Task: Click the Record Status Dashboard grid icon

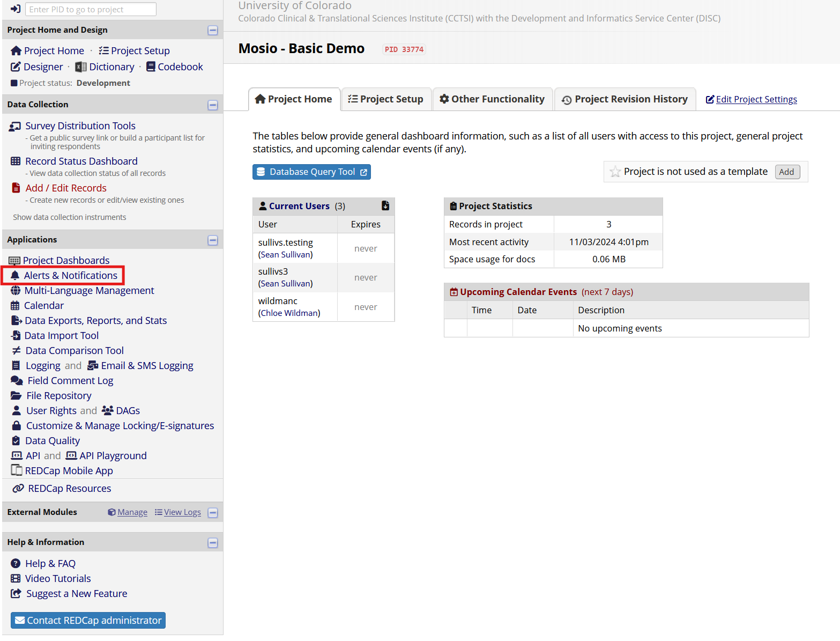Action: (x=16, y=161)
